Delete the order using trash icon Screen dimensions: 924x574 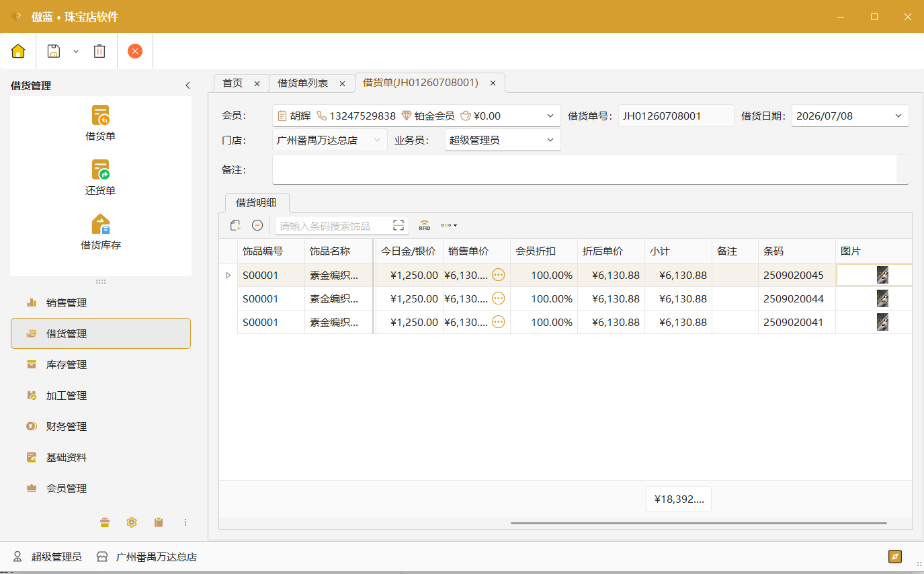pyautogui.click(x=99, y=51)
